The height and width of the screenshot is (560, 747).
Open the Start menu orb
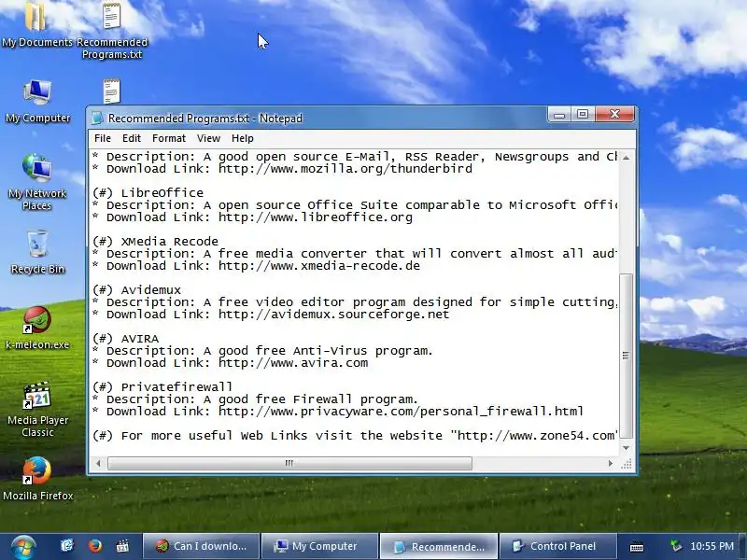(x=22, y=547)
